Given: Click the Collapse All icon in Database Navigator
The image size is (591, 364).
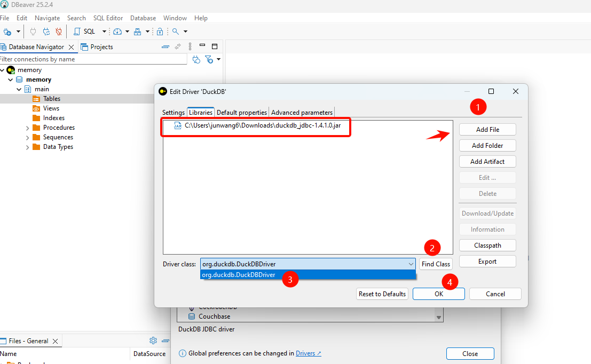Looking at the screenshot, I should (166, 47).
